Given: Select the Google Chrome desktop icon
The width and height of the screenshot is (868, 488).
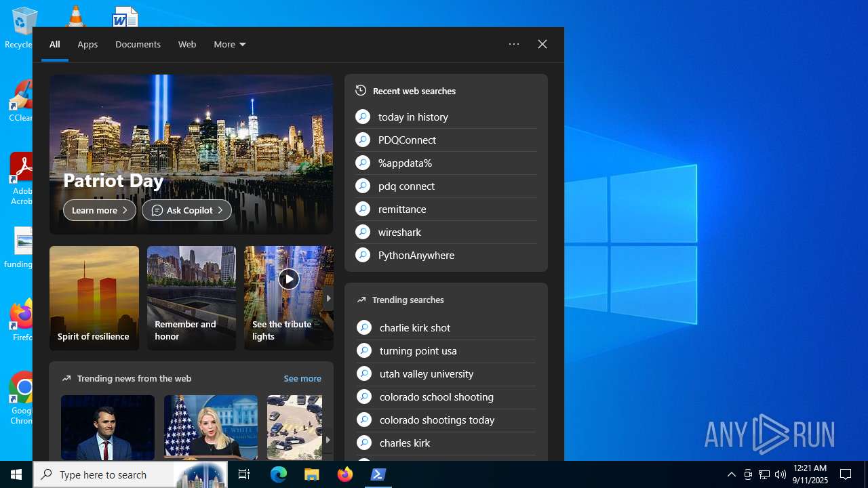Looking at the screenshot, I should point(22,398).
